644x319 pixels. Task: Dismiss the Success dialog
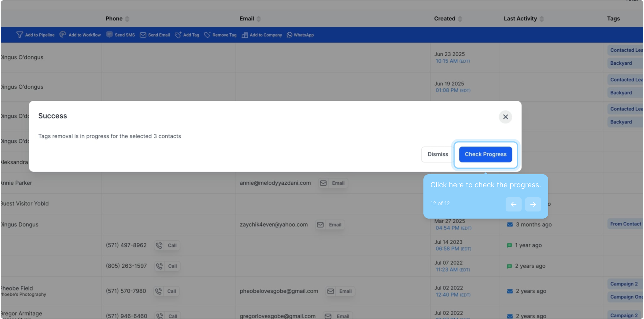tap(438, 154)
